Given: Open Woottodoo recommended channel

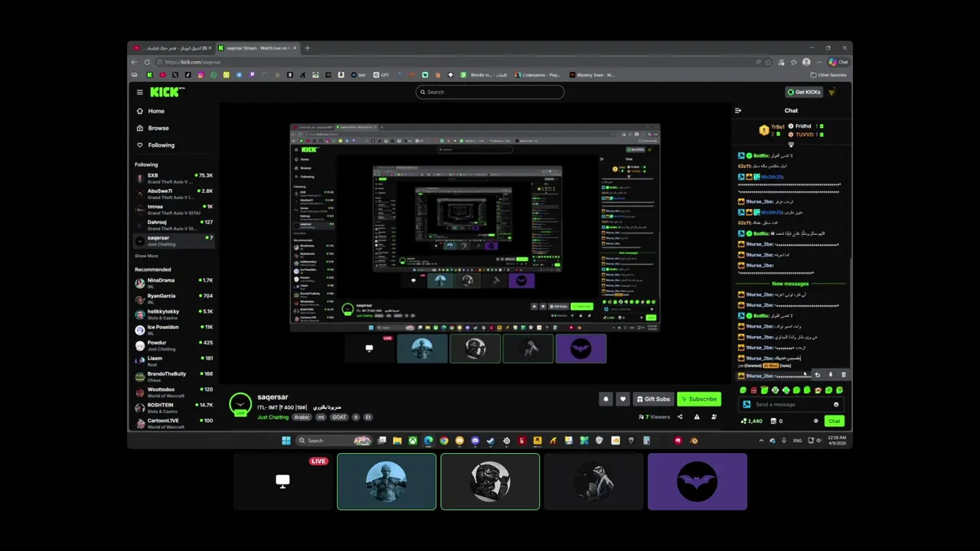Looking at the screenshot, I should (x=174, y=392).
